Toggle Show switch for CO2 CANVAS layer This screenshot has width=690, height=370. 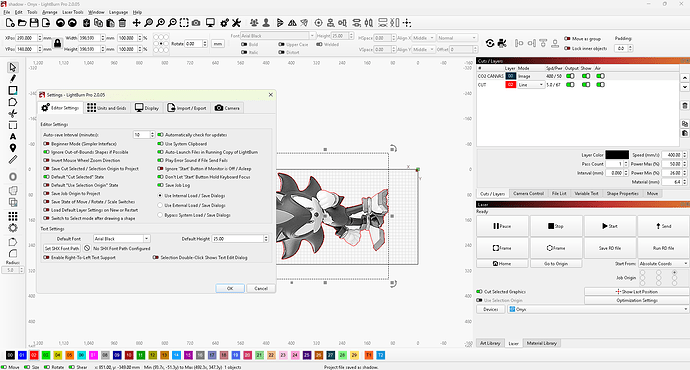[586, 76]
